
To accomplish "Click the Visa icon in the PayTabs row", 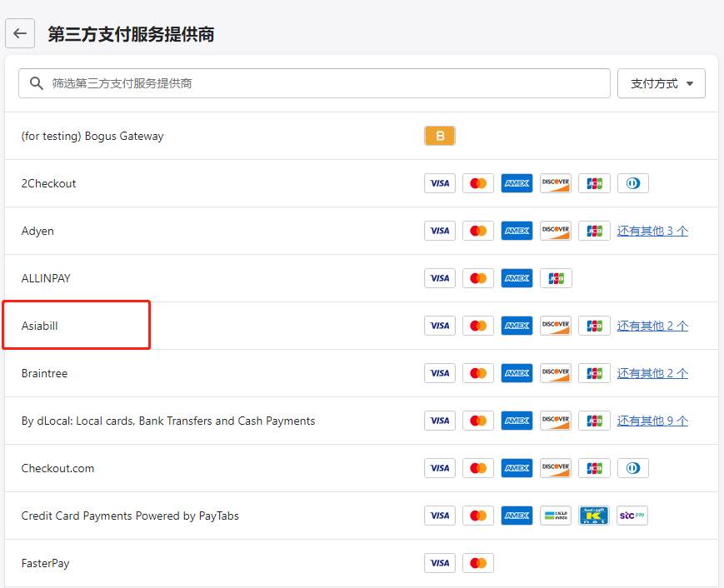I will click(x=440, y=516).
